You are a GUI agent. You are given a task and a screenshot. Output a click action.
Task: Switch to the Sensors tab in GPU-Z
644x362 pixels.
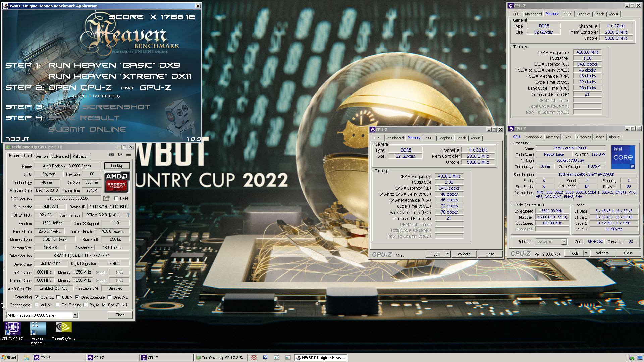(42, 156)
